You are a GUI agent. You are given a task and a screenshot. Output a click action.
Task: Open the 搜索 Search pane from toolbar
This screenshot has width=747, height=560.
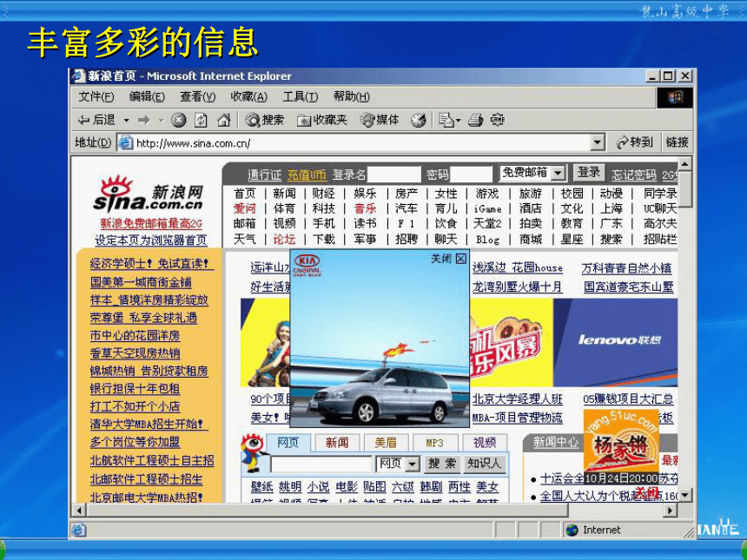click(264, 120)
